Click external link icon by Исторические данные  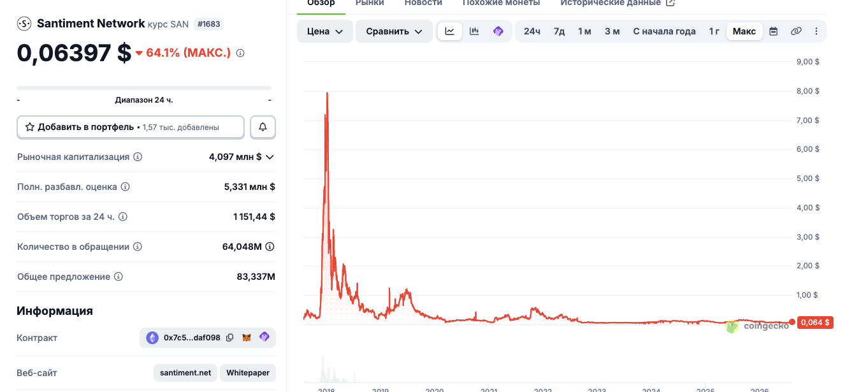(x=670, y=3)
